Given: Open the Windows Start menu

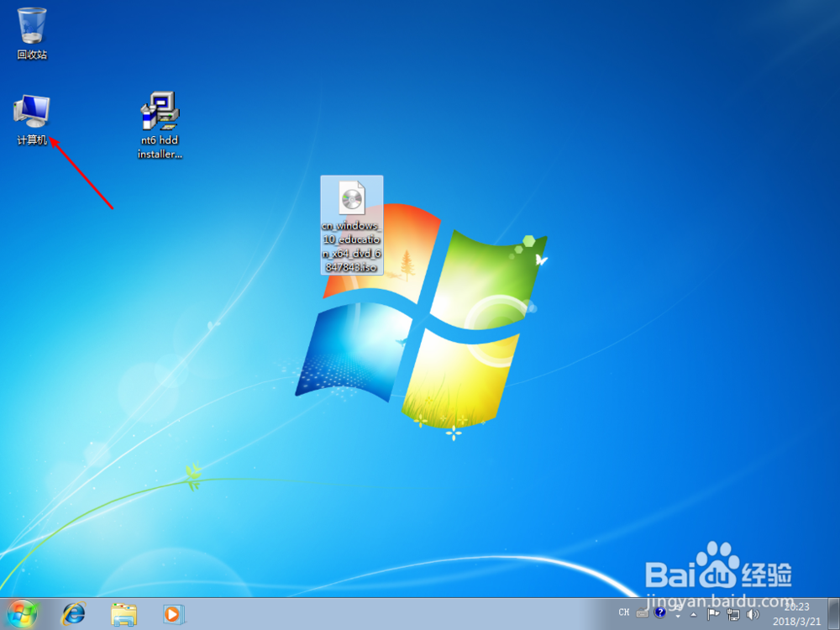Looking at the screenshot, I should (23, 614).
